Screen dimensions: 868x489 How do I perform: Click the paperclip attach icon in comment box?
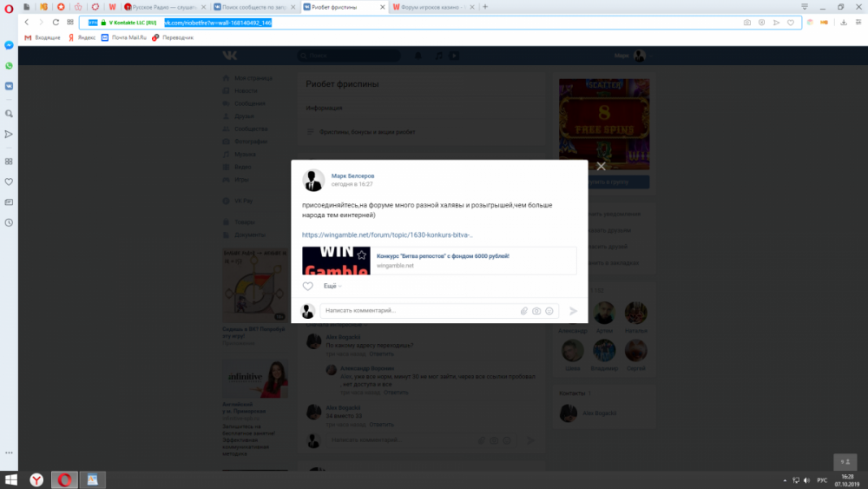coord(524,311)
